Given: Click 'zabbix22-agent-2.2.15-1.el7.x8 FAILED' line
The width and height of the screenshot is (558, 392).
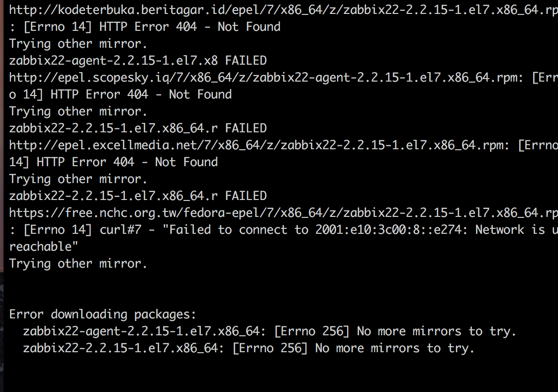Looking at the screenshot, I should click(138, 61).
